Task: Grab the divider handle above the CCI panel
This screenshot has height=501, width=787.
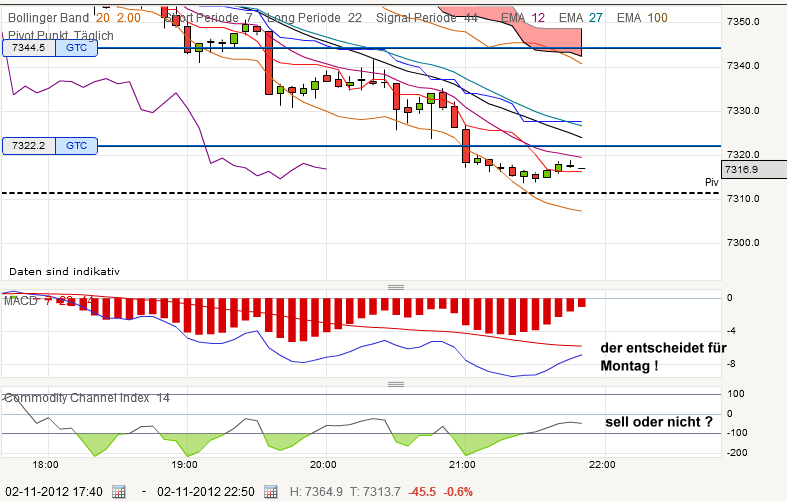Action: pos(396,385)
